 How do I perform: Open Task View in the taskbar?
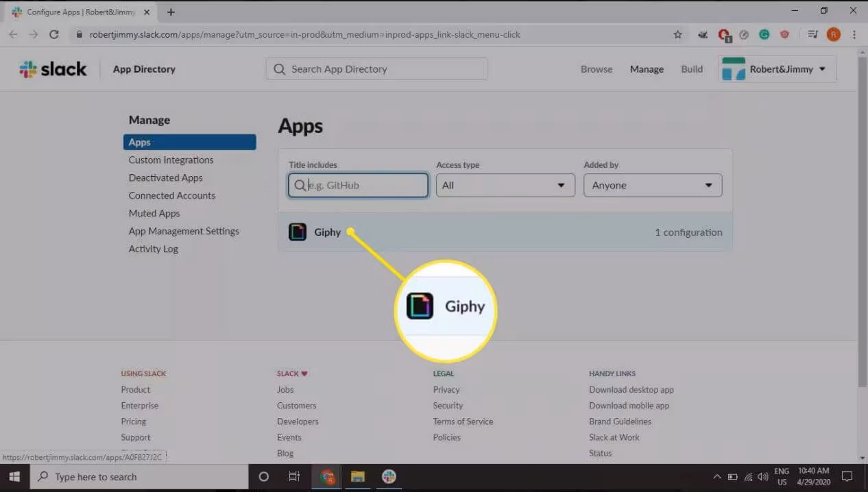pyautogui.click(x=294, y=477)
